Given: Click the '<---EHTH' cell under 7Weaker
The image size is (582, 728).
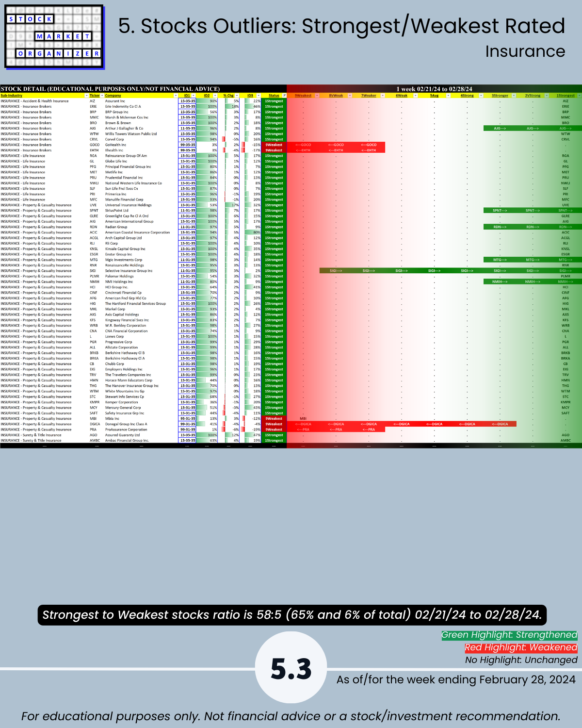Looking at the screenshot, I should 369,150.
